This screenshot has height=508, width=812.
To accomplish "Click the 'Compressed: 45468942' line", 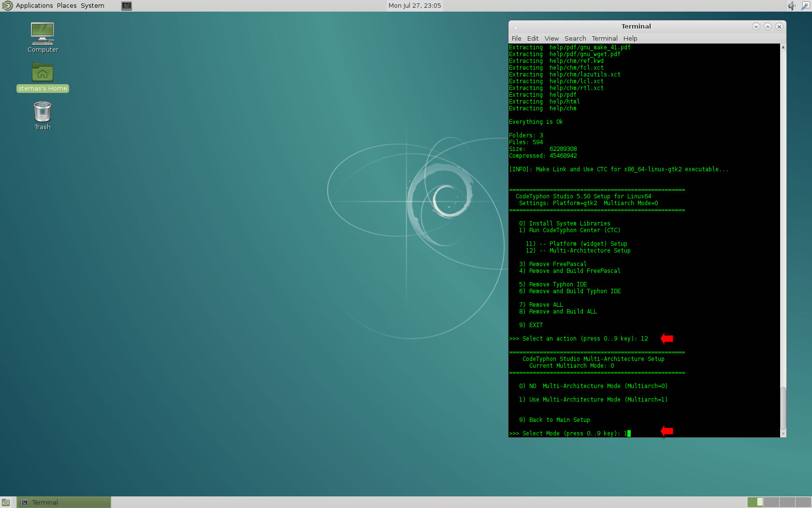I will (x=543, y=156).
